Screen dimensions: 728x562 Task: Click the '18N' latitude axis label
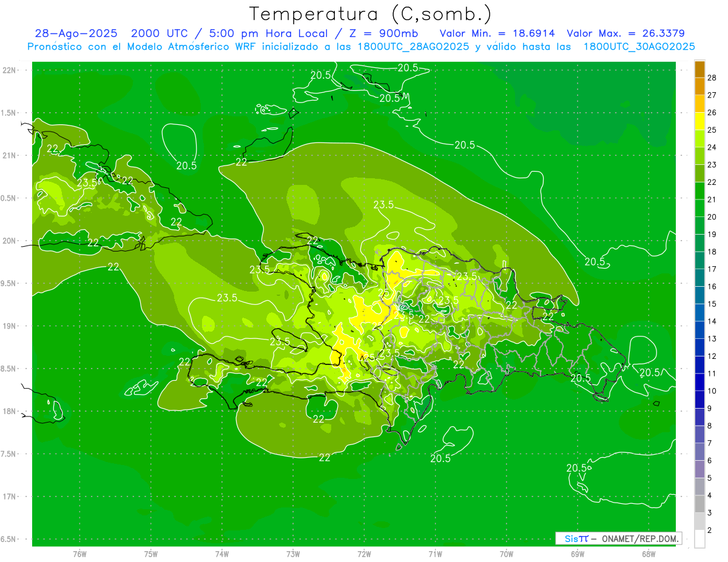pyautogui.click(x=10, y=412)
